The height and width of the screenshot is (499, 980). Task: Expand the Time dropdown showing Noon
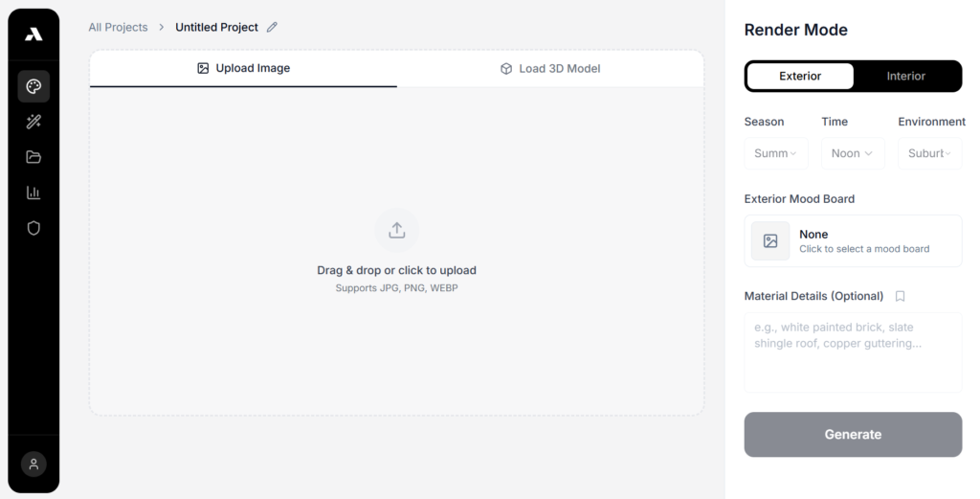pos(852,153)
